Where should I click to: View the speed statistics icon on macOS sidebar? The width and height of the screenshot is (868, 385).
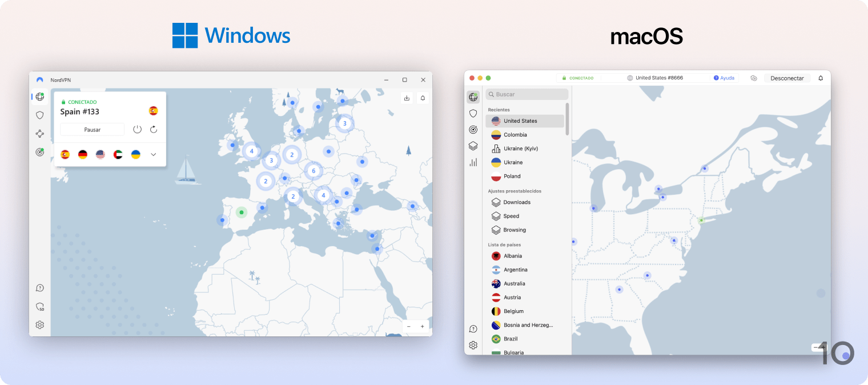[473, 162]
